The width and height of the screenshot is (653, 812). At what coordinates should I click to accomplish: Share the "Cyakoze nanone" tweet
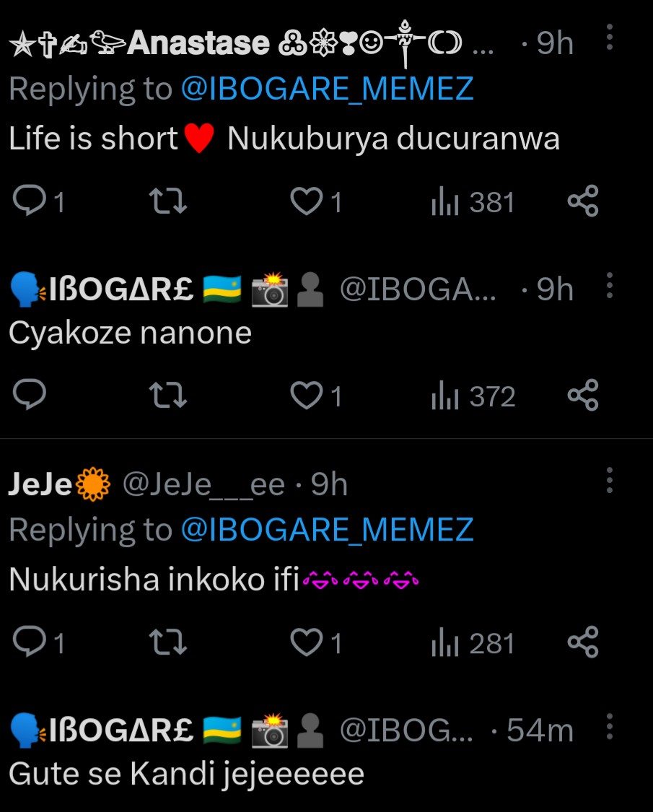tap(583, 396)
